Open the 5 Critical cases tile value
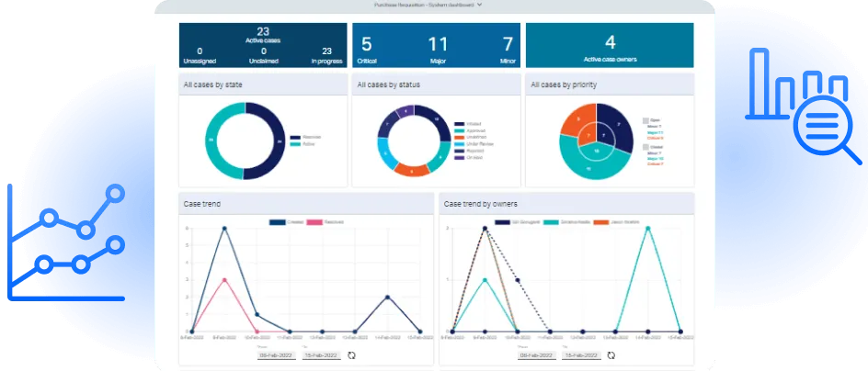The width and height of the screenshot is (868, 371). [367, 44]
